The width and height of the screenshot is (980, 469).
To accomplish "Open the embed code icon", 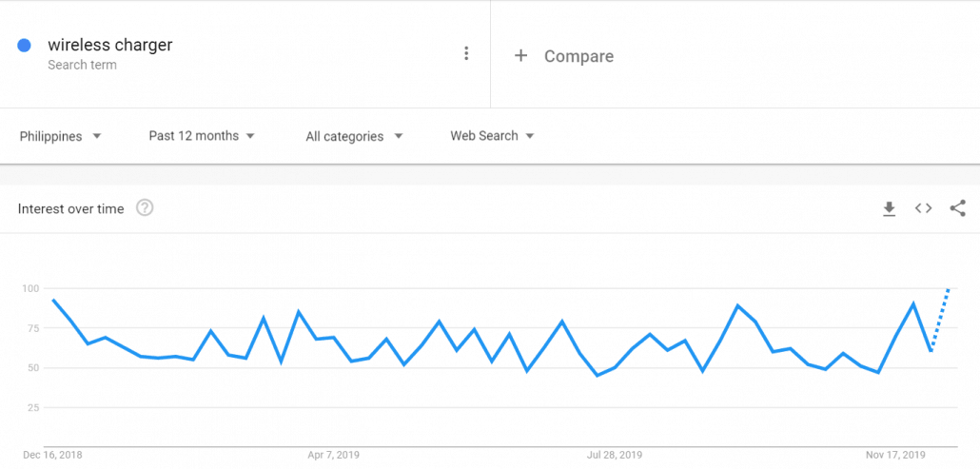I will pyautogui.click(x=923, y=208).
